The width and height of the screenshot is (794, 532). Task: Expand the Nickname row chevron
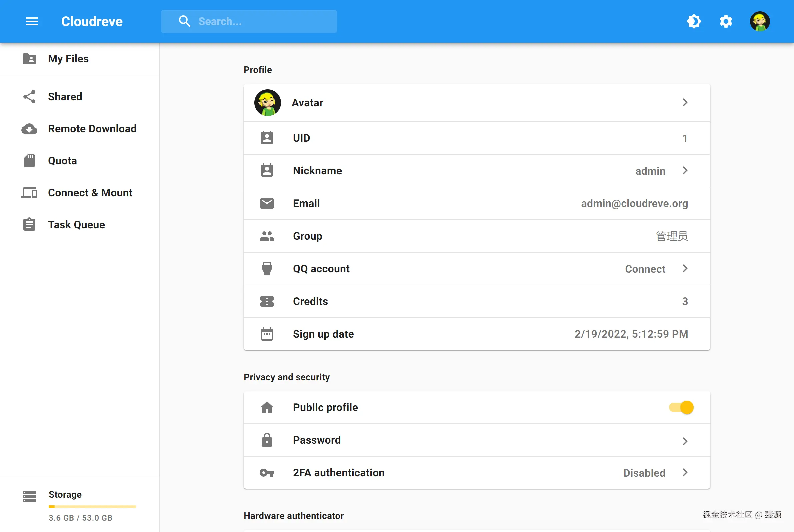pyautogui.click(x=685, y=170)
